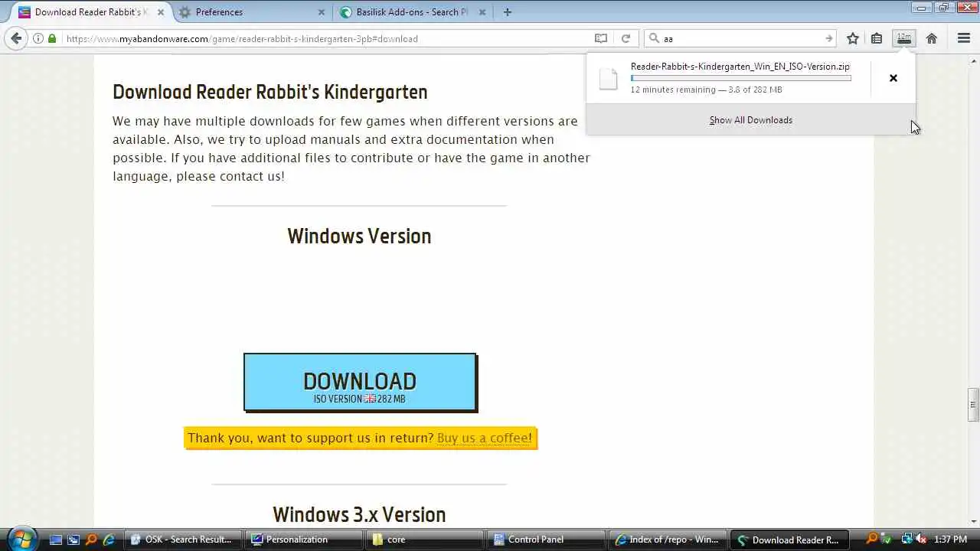Open OSK - Search Results taskbar window
Screen dimensions: 980x551
[x=182, y=540]
